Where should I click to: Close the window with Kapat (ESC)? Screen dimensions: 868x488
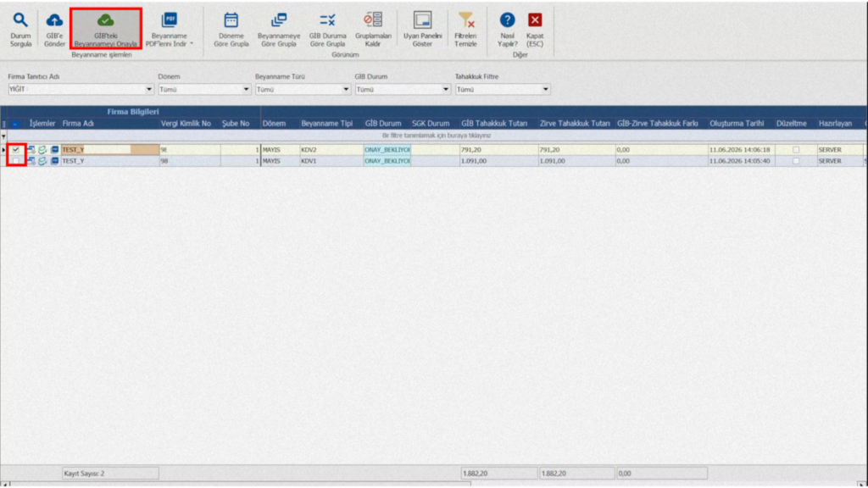point(535,30)
